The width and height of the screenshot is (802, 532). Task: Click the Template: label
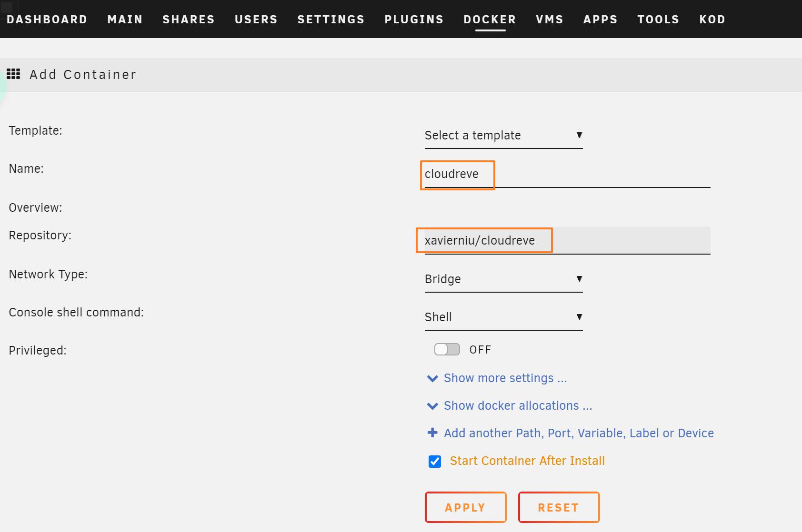coord(36,131)
